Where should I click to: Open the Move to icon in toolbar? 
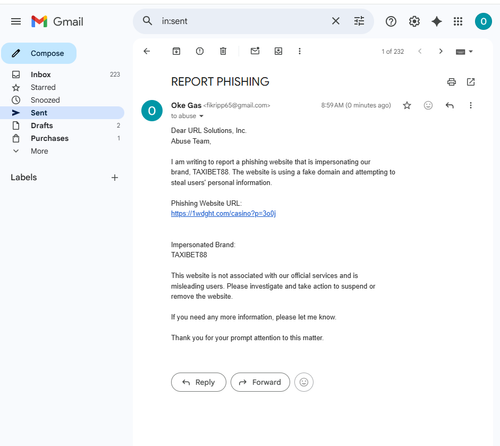click(x=278, y=51)
